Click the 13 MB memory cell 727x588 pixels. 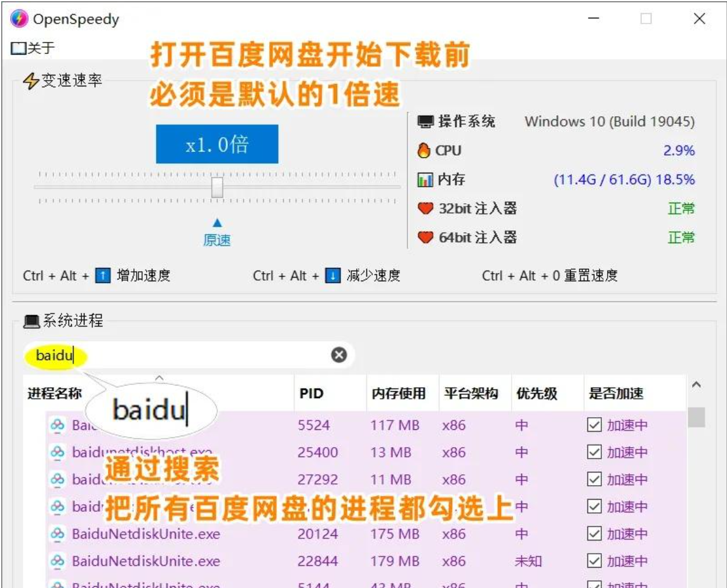point(390,452)
